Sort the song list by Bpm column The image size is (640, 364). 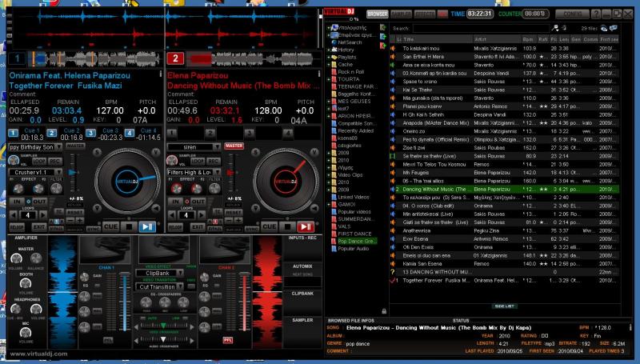click(x=529, y=39)
